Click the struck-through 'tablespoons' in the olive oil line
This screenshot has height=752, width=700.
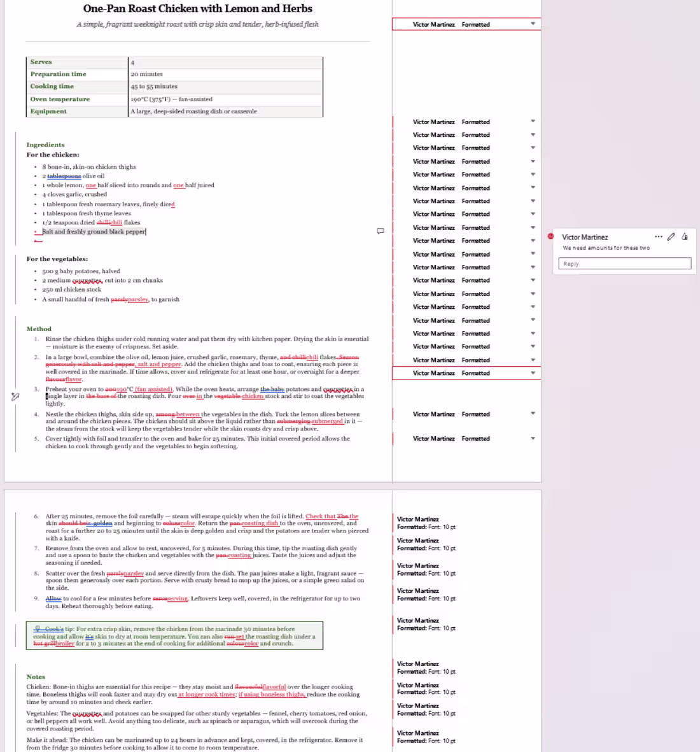[64, 176]
